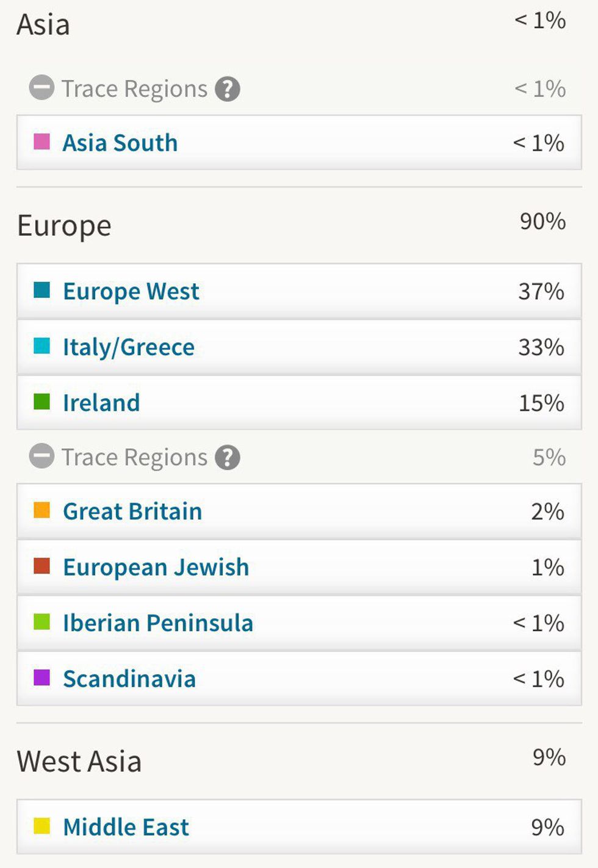
Task: Open the Italy/Greece region link
Action: (299, 347)
